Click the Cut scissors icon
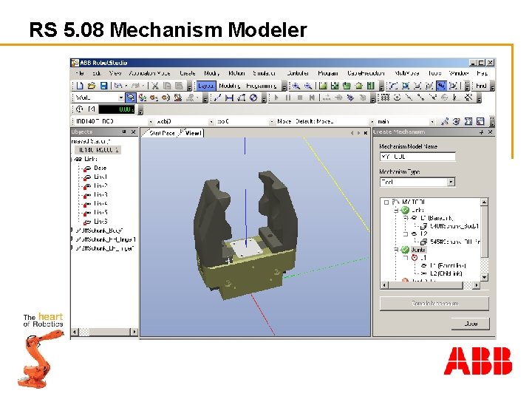This screenshot has height=399, width=532. tap(155, 86)
